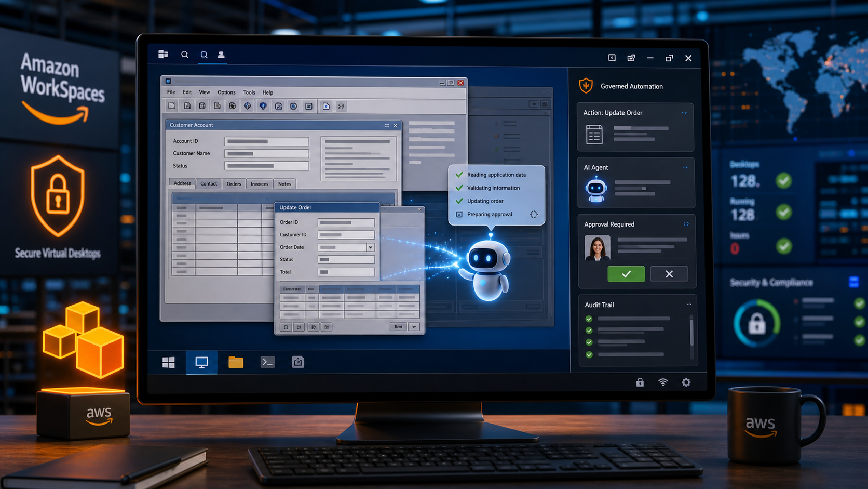Image resolution: width=868 pixels, height=489 pixels.
Task: Click the magnifier icon beside the apps grid
Action: 184,55
